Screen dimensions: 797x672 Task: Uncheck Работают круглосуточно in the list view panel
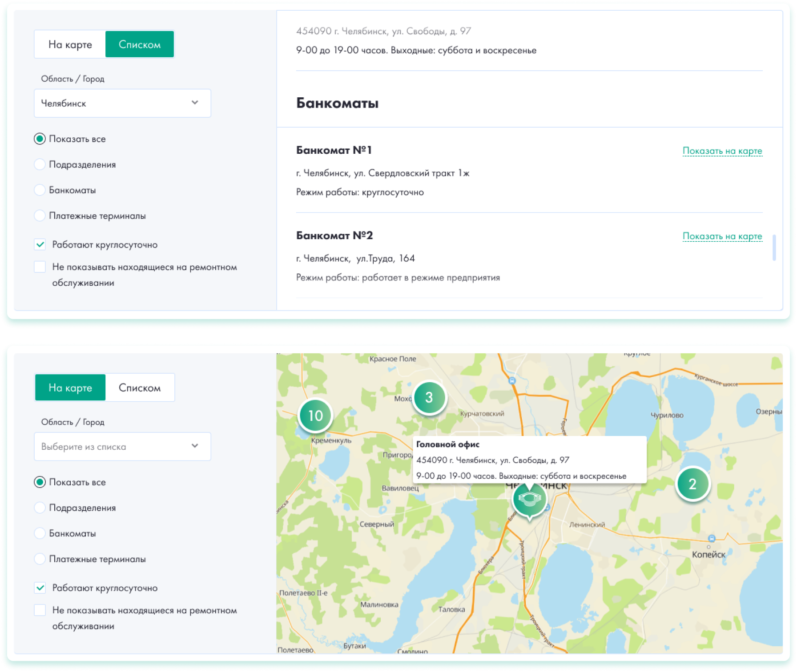[x=40, y=244]
